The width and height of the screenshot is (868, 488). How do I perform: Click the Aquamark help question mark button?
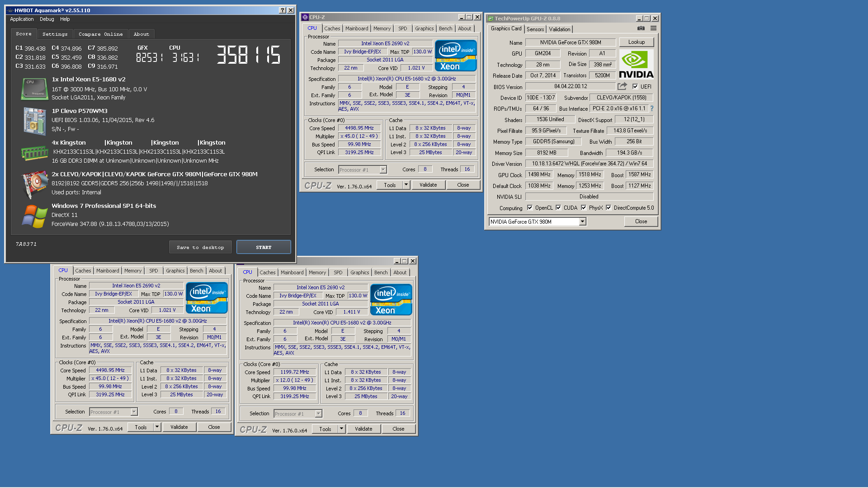pyautogui.click(x=283, y=10)
